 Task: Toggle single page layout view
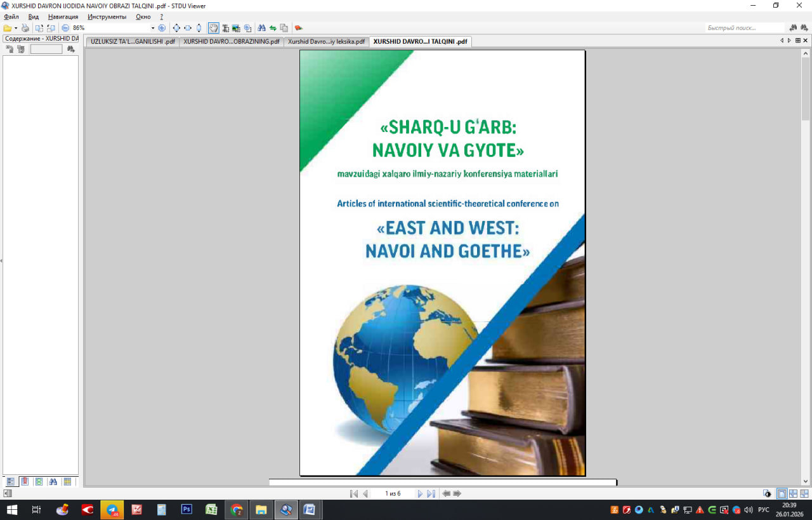(782, 493)
